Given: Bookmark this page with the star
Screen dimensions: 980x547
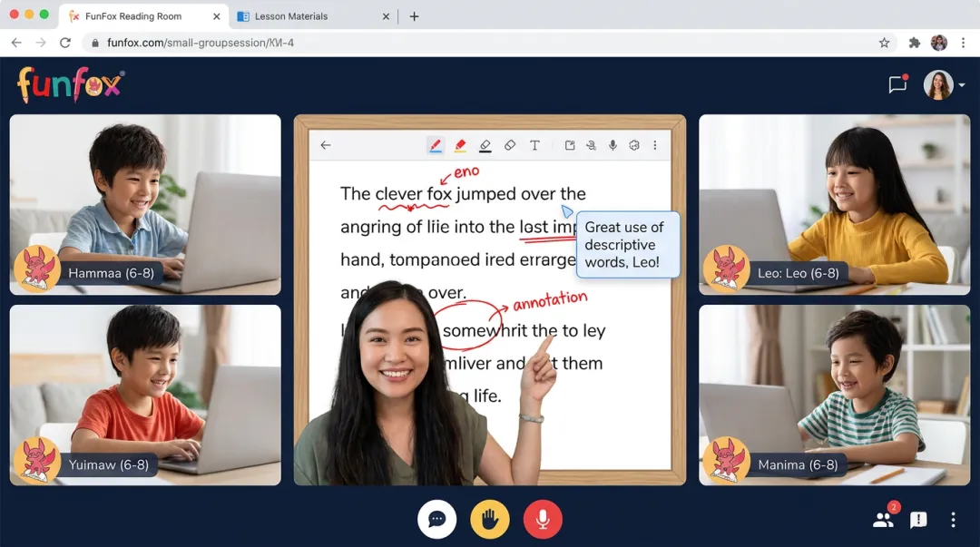Looking at the screenshot, I should (884, 43).
